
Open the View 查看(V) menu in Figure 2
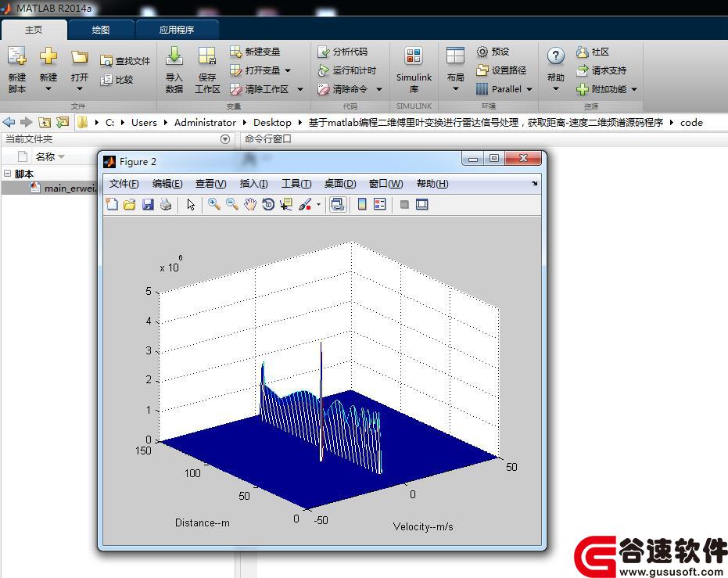211,184
